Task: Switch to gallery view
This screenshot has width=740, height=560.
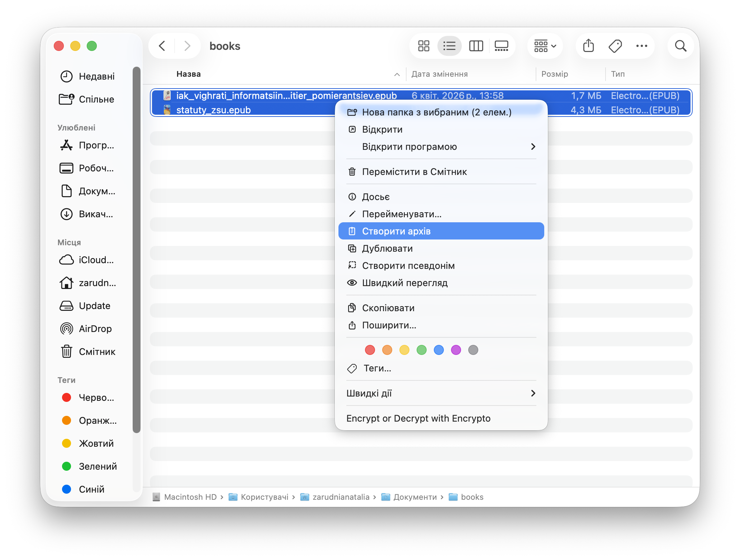Action: (501, 46)
